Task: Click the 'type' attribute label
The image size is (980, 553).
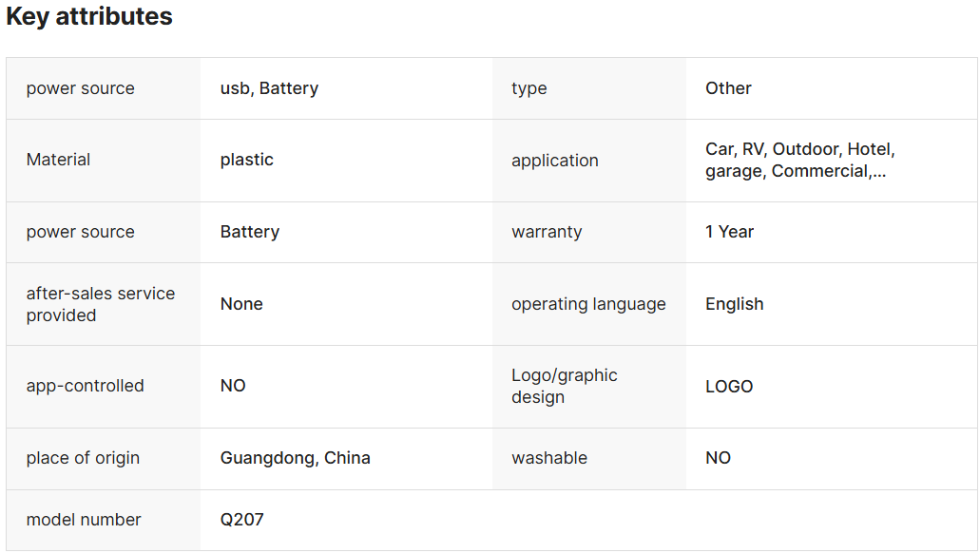Action: (528, 88)
